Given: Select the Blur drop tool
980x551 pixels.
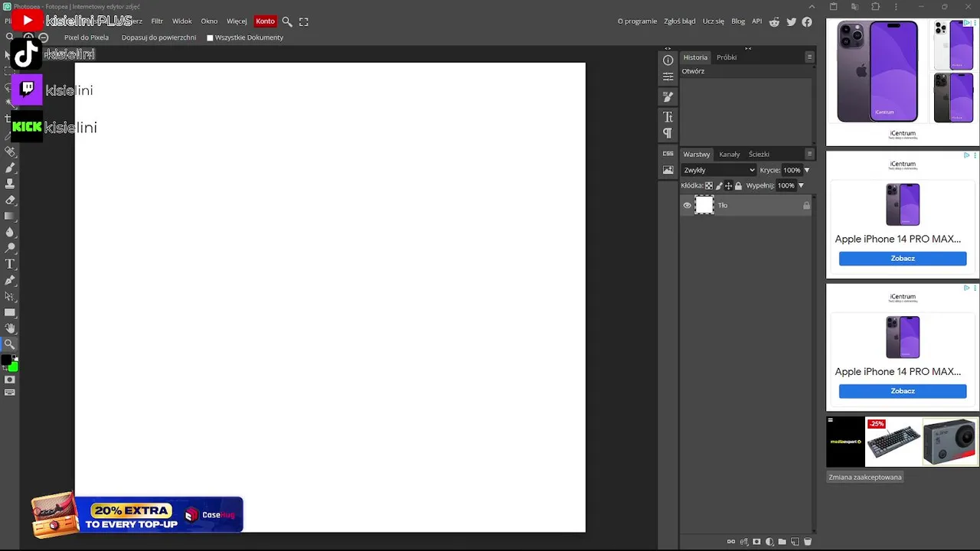Looking at the screenshot, I should pos(10,232).
